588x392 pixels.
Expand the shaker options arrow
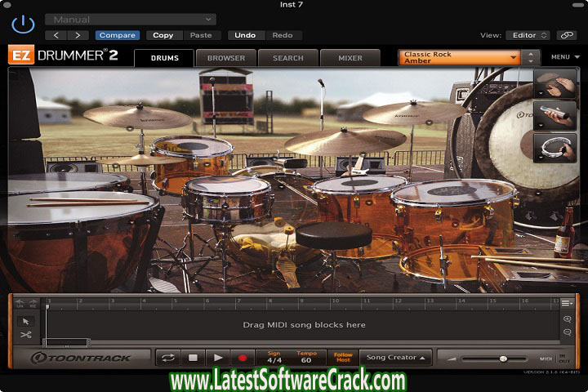[541, 126]
